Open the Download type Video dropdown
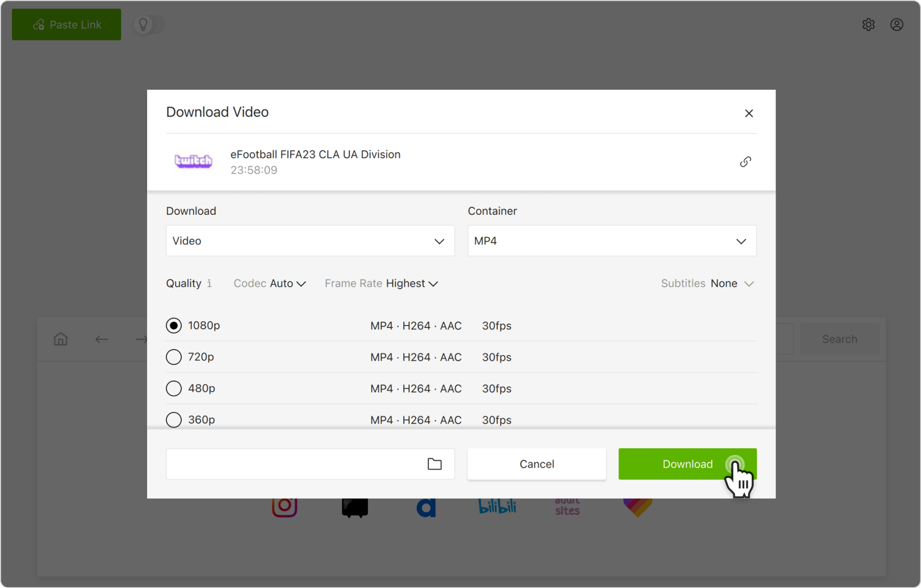This screenshot has width=921, height=588. click(310, 241)
